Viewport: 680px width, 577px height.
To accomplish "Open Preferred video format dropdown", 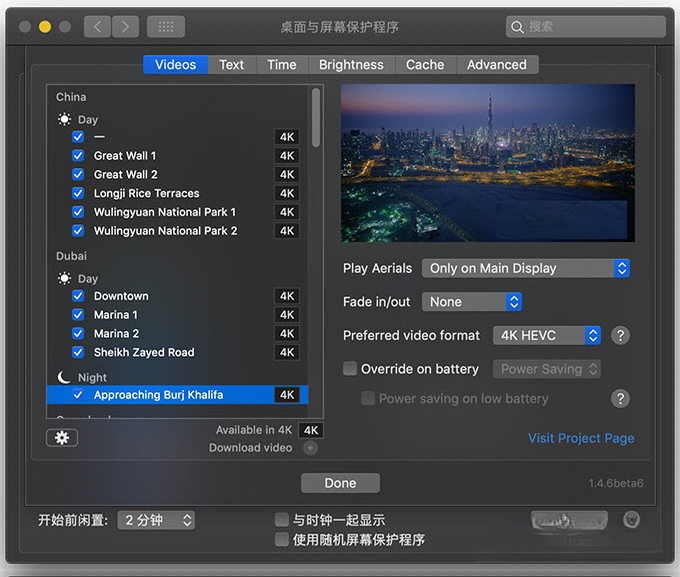I will click(x=547, y=335).
